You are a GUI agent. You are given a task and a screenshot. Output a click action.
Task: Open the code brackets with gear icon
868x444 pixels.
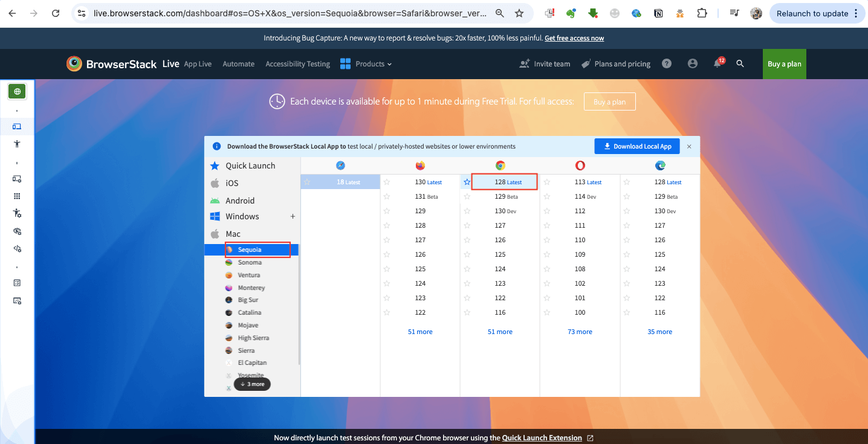tap(17, 248)
